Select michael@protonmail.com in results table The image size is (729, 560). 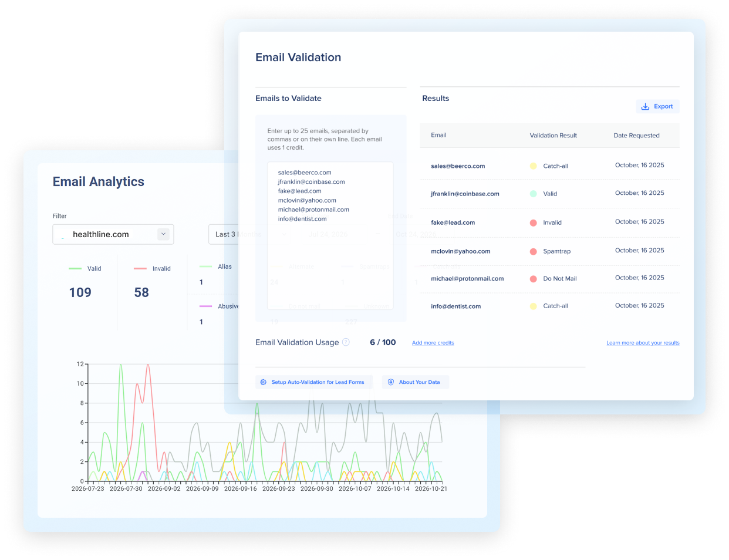tap(467, 279)
